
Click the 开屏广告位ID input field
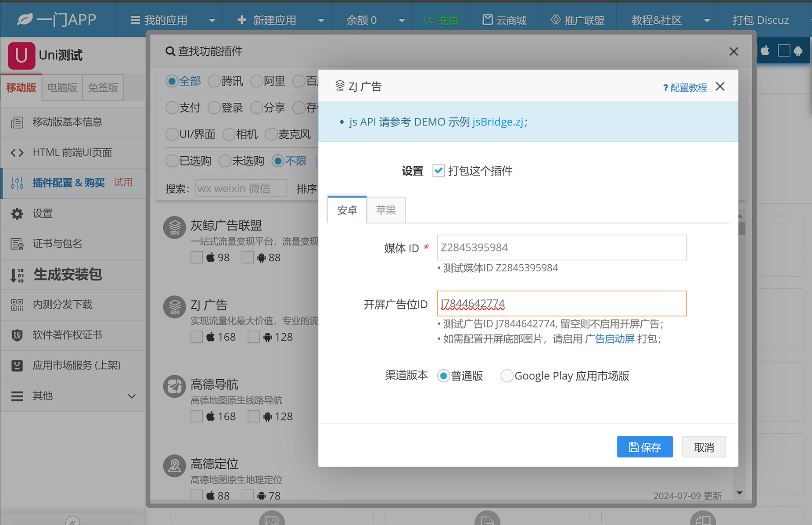coord(562,303)
